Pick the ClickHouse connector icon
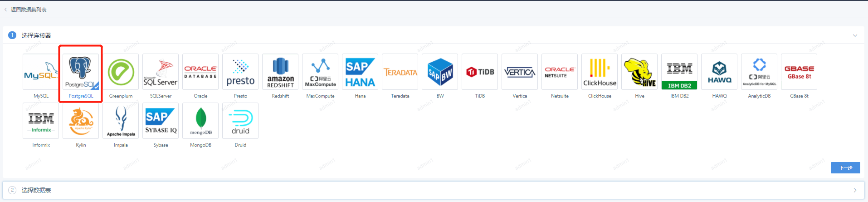Screen dimensions: 868x202 600,72
